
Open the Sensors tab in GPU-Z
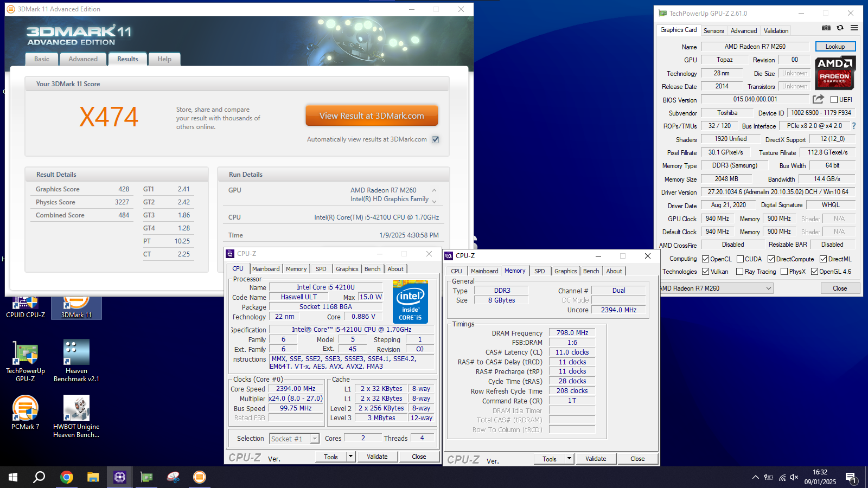713,31
